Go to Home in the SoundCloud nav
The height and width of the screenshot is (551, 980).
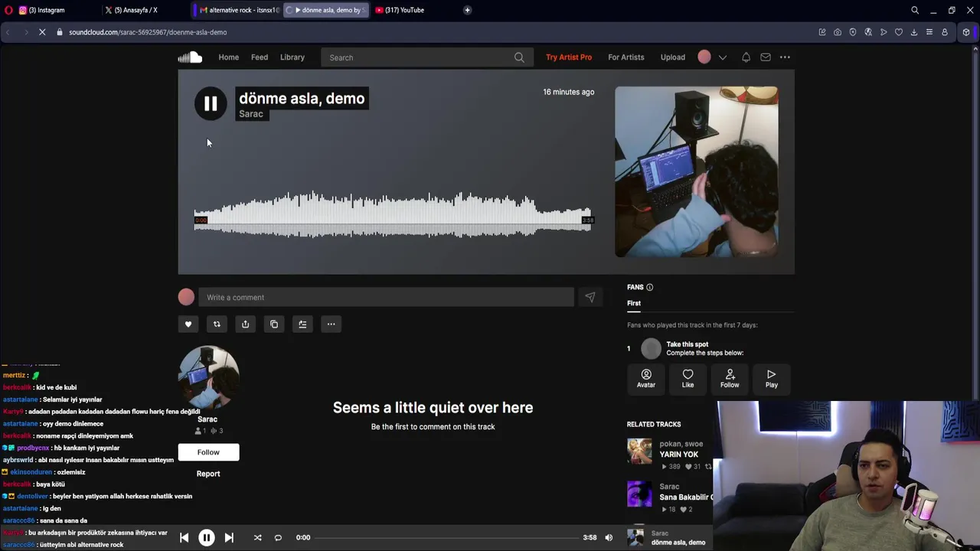229,57
